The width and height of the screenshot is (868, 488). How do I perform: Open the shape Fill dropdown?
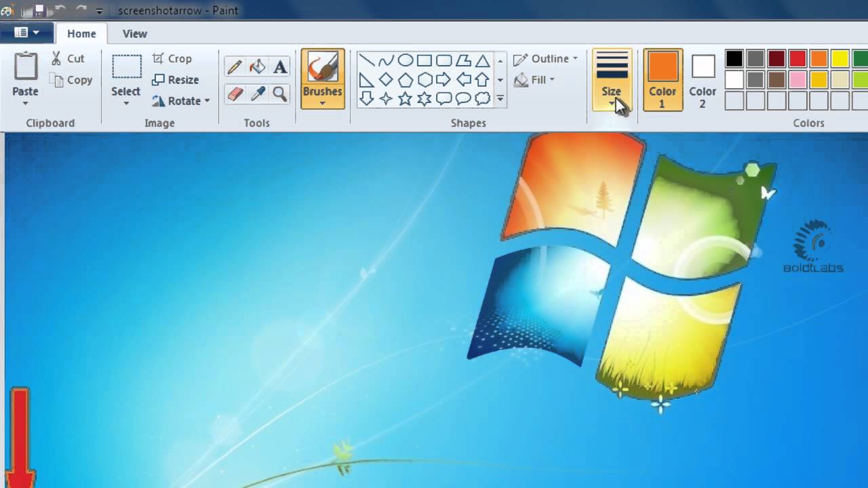[535, 80]
